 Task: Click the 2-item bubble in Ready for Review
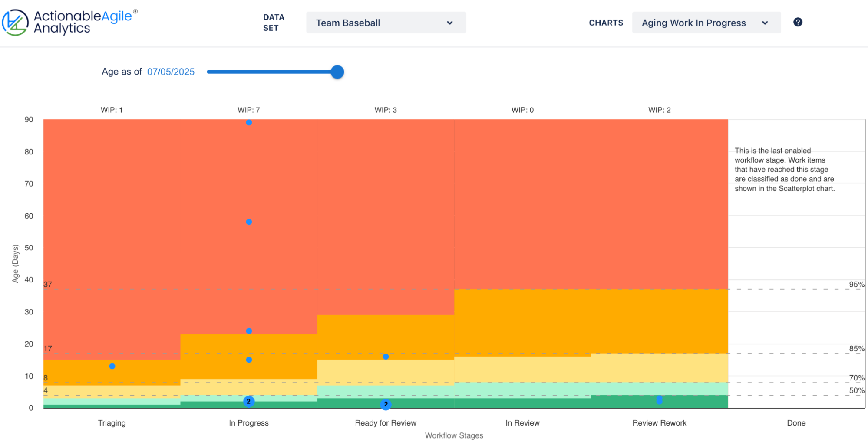[x=386, y=404]
